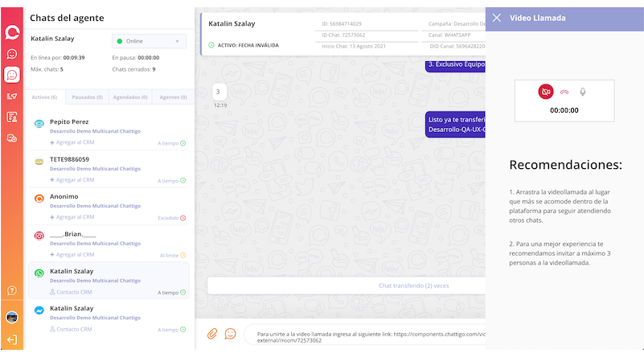Click the 00:00:00 call timer
This screenshot has width=644, height=362.
point(564,110)
